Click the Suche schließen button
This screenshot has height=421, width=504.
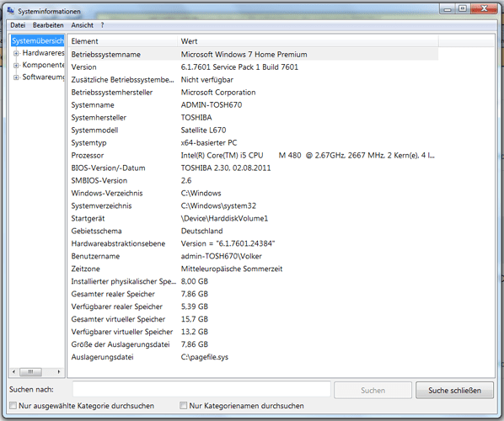click(454, 390)
